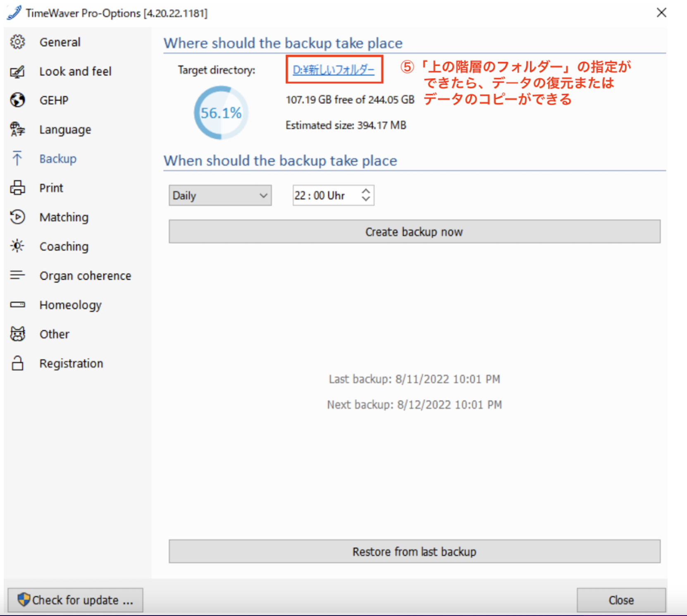Image resolution: width=687 pixels, height=616 pixels.
Task: Click the Print printer icon
Action: [x=17, y=188]
